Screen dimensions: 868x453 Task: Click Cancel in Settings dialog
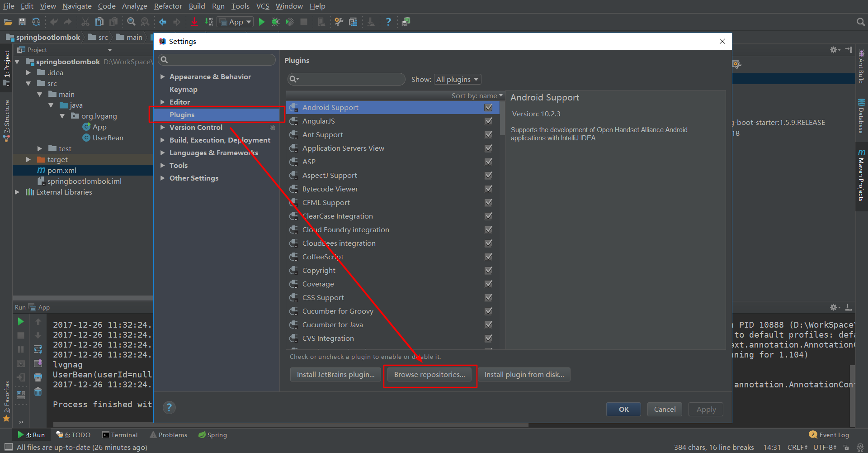(665, 410)
